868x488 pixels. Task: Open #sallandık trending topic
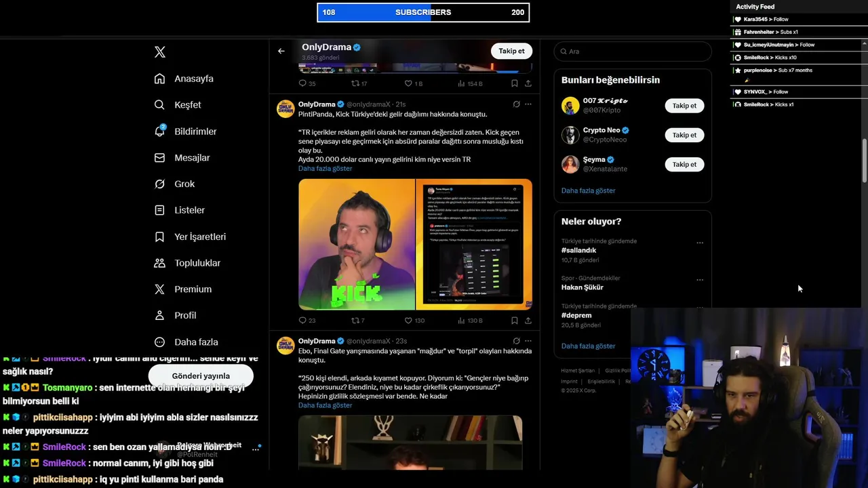tap(578, 250)
